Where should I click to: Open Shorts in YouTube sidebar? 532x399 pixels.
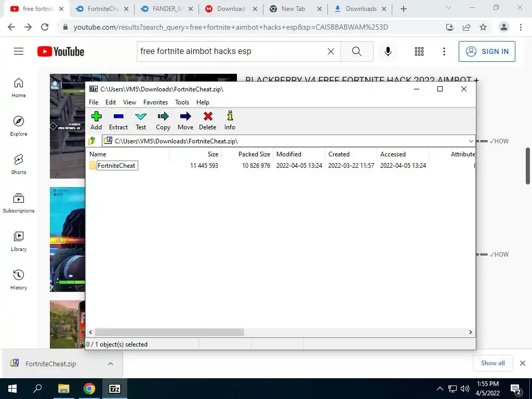[19, 165]
